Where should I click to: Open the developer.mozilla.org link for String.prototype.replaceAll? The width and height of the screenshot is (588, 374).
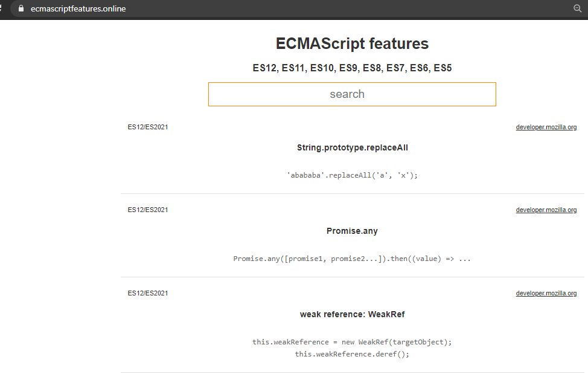pyautogui.click(x=546, y=127)
